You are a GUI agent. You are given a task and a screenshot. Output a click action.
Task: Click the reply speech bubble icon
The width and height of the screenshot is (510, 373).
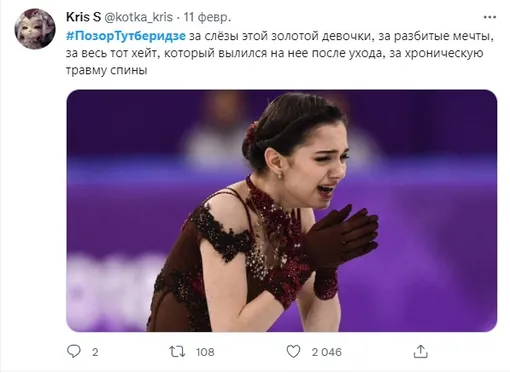point(74,351)
